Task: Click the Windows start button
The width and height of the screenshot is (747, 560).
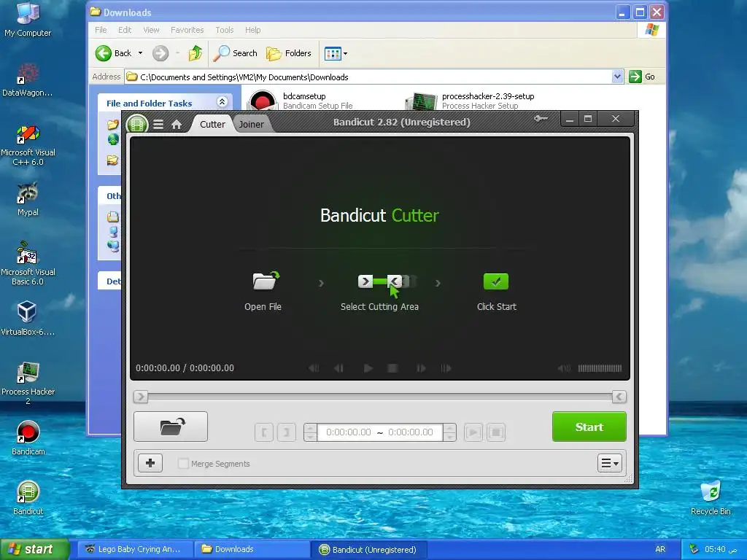Action: [35, 549]
